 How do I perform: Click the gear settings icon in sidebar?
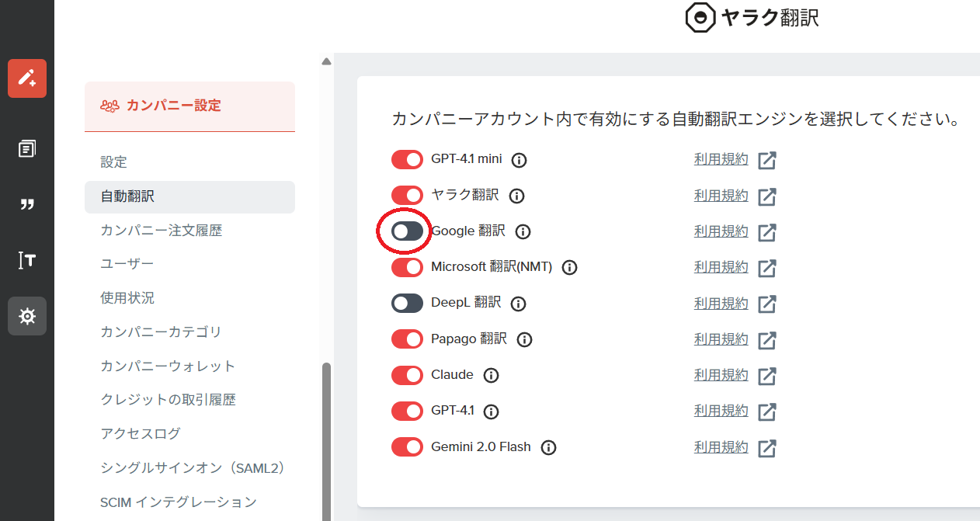27,316
